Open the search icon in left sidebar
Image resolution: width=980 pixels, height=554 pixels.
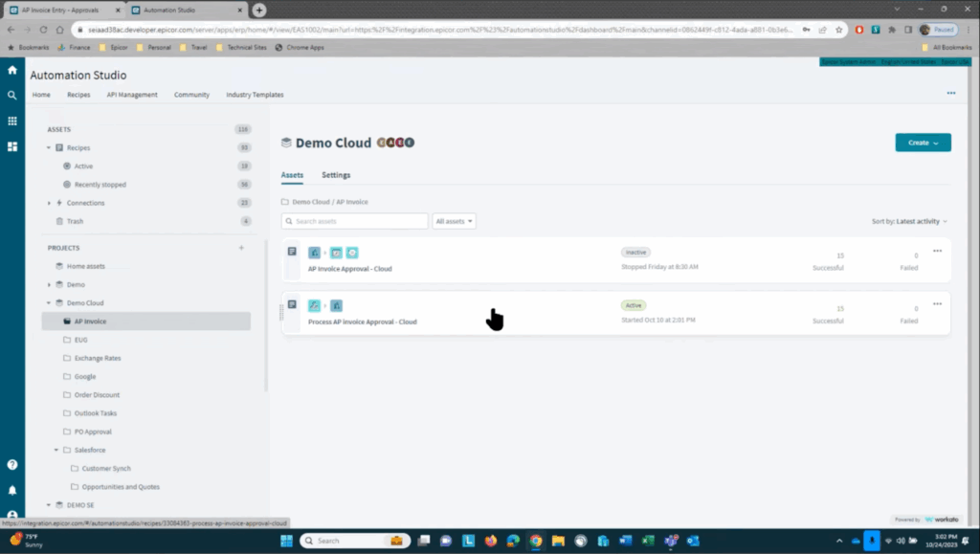coord(12,96)
